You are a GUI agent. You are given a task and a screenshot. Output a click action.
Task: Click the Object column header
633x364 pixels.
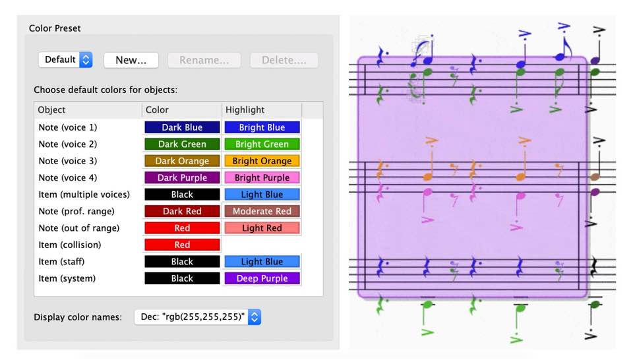click(x=88, y=109)
